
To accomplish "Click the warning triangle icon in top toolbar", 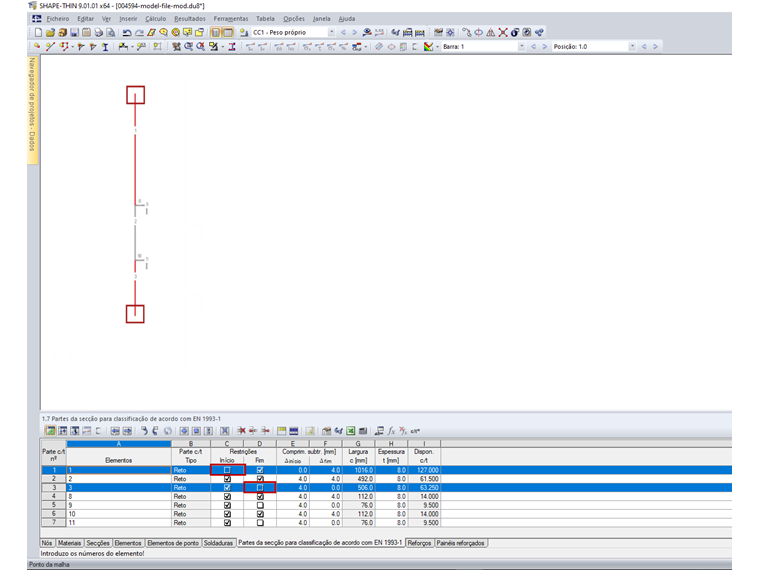I will coord(491,32).
